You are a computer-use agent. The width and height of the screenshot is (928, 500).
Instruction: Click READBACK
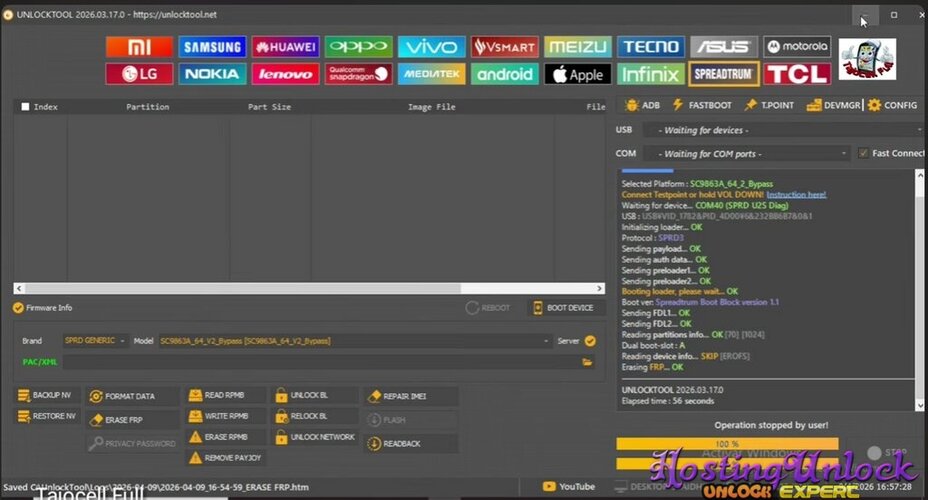[411, 444]
